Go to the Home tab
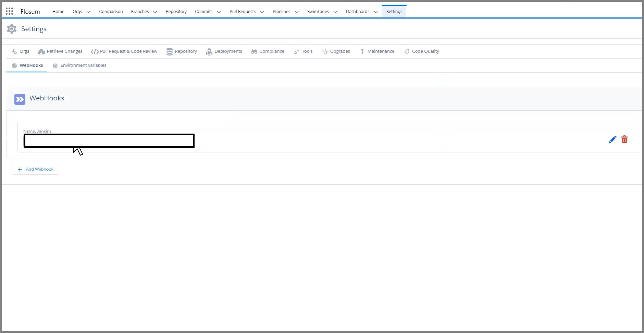Viewport: 644px width, 333px height. click(58, 11)
